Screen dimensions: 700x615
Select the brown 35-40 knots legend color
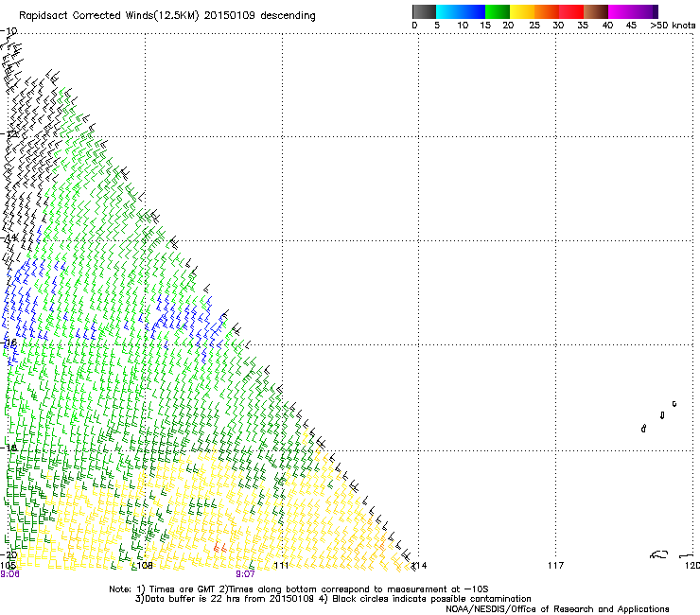(596, 11)
